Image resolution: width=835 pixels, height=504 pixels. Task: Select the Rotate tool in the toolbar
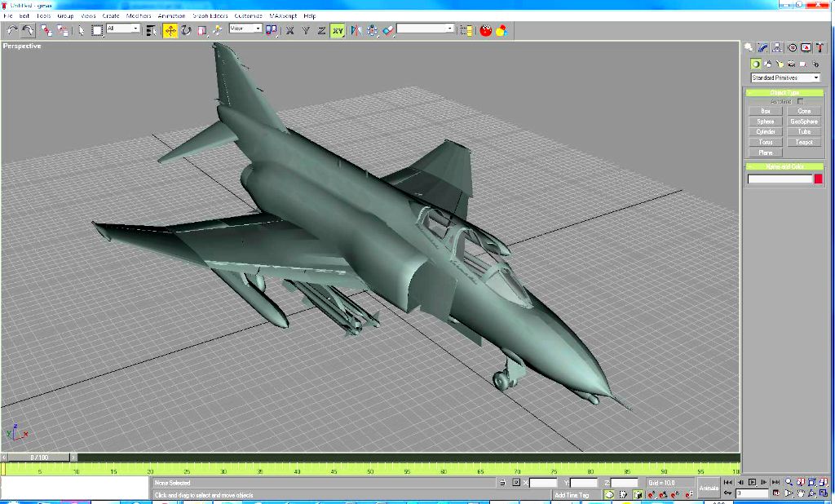186,30
